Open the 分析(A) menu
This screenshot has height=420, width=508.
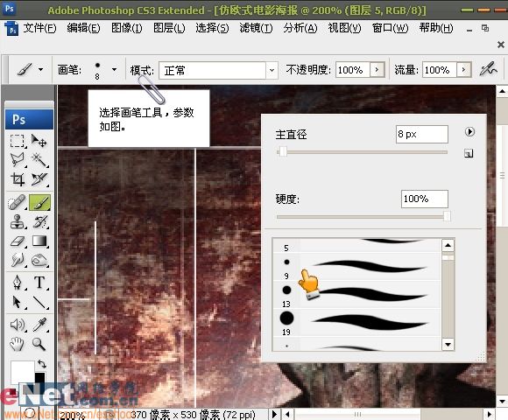[x=300, y=28]
